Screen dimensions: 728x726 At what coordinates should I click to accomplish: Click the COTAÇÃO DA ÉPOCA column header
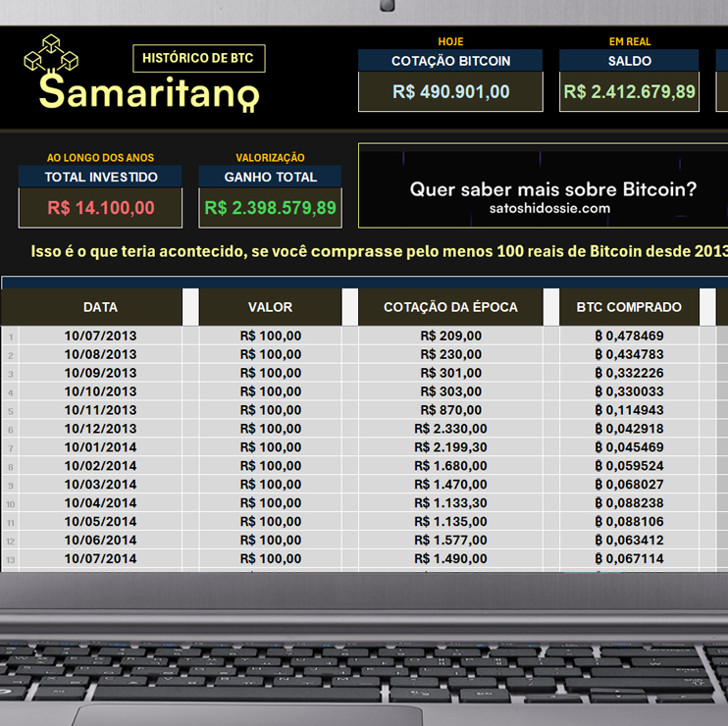click(450, 307)
